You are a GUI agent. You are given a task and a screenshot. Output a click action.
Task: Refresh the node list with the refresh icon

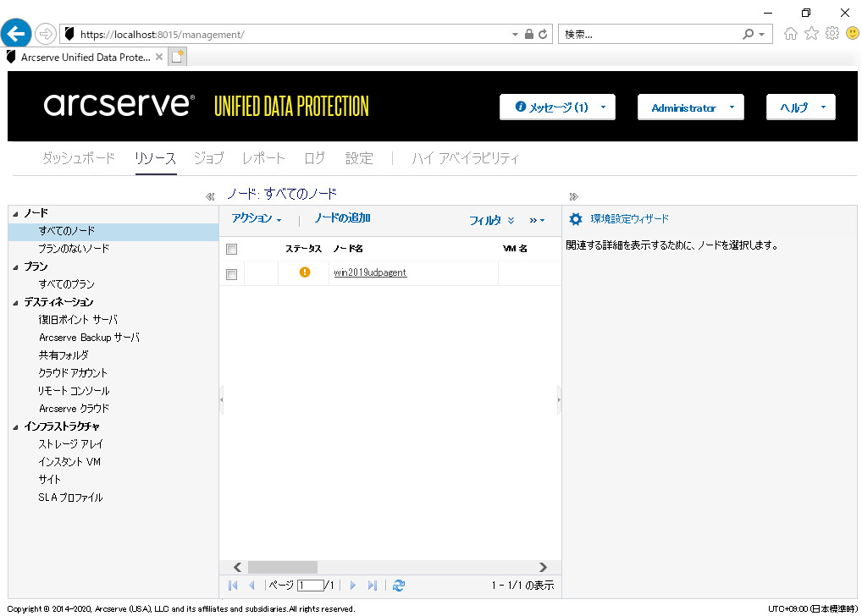pos(399,586)
